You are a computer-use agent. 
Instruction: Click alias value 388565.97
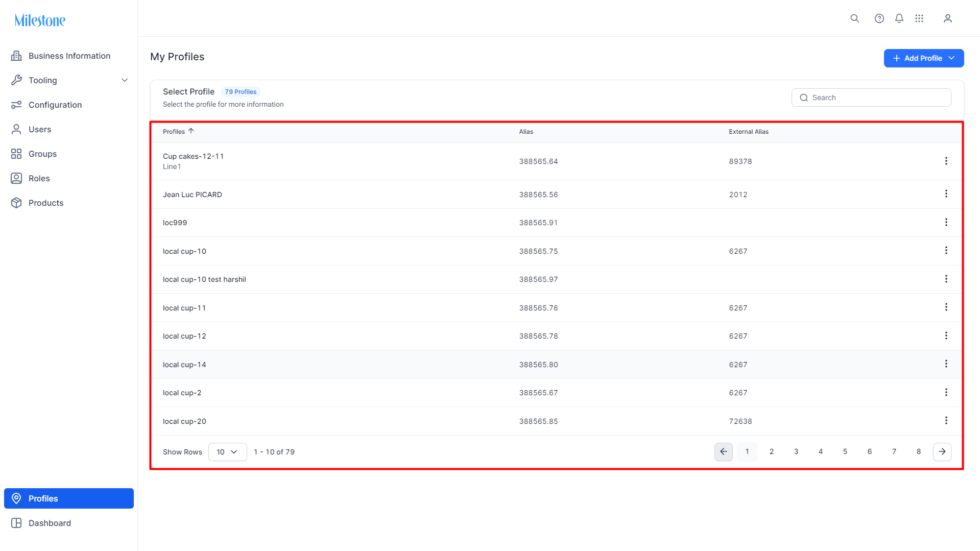pos(538,279)
